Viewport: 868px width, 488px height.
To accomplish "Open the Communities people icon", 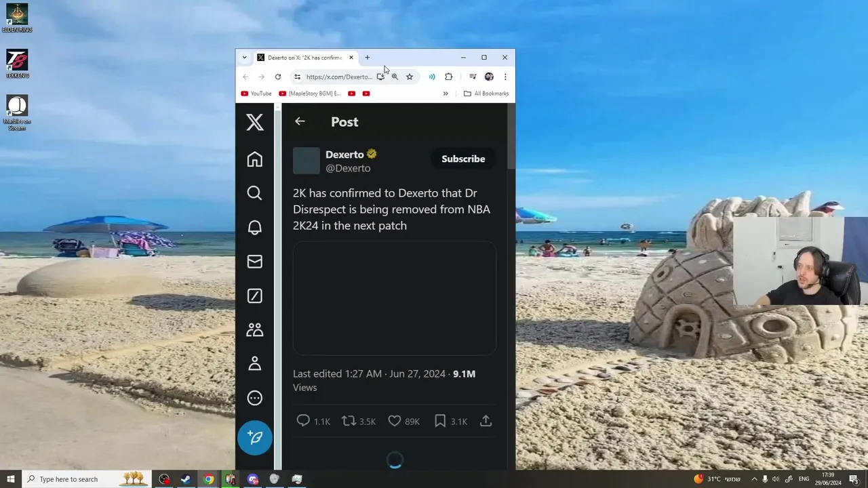I will coord(254,330).
